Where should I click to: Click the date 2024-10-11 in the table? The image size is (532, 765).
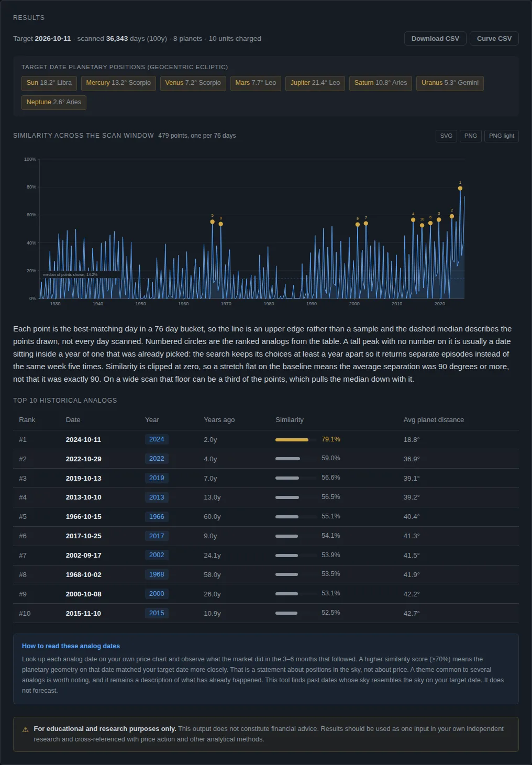(x=83, y=440)
